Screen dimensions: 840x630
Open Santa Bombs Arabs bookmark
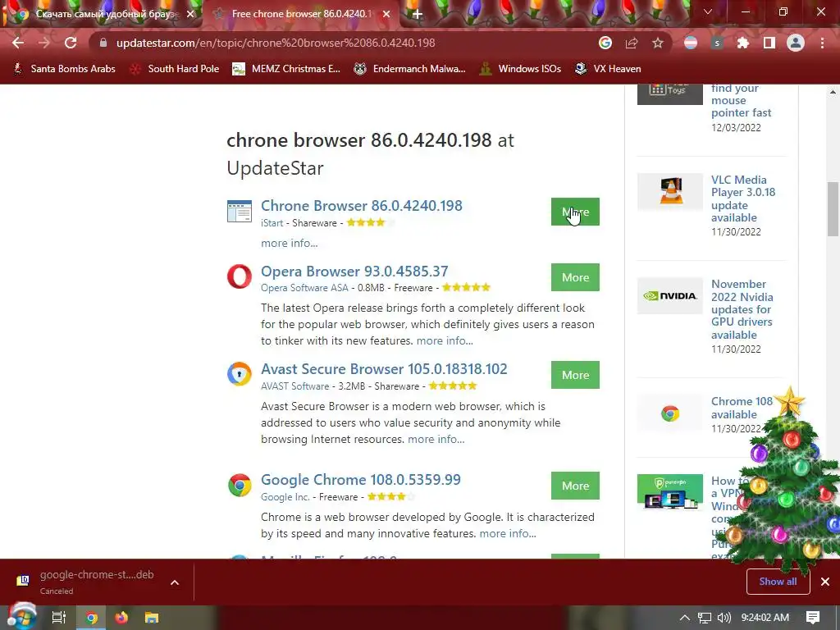tap(64, 69)
